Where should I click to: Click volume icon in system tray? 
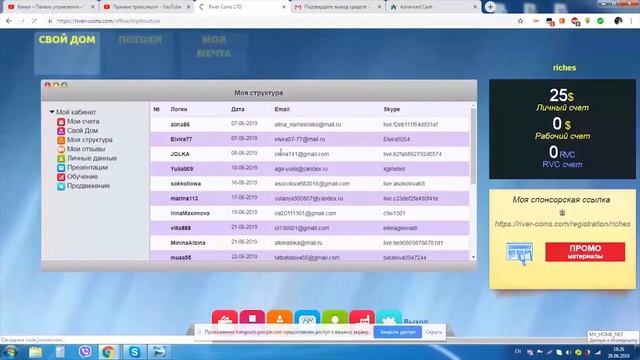[568, 352]
